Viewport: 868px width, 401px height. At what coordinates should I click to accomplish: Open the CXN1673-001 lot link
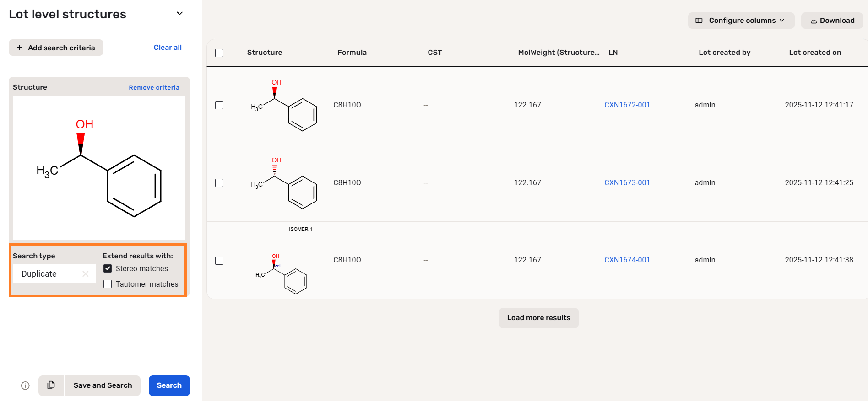point(627,183)
